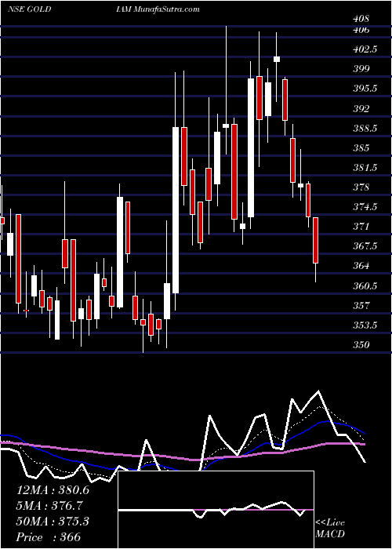Click the '50MA : 375.3' readout
The image size is (392, 549).
coord(53,522)
